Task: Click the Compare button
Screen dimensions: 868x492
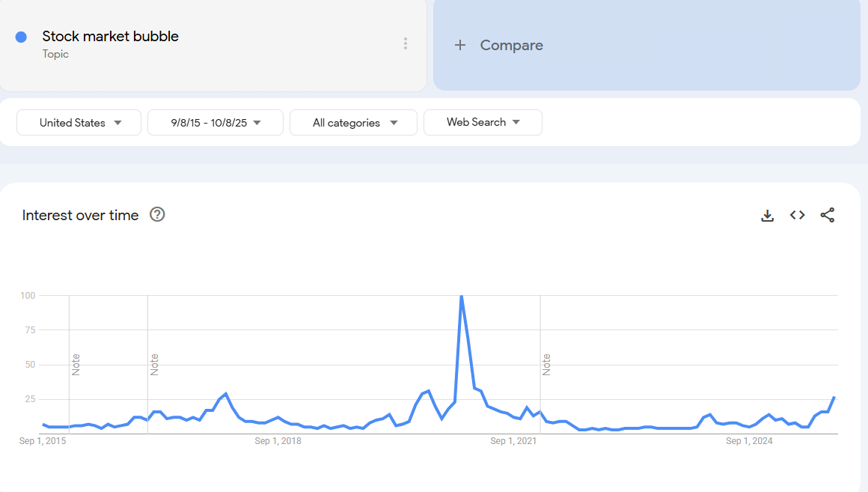Action: pyautogui.click(x=511, y=46)
